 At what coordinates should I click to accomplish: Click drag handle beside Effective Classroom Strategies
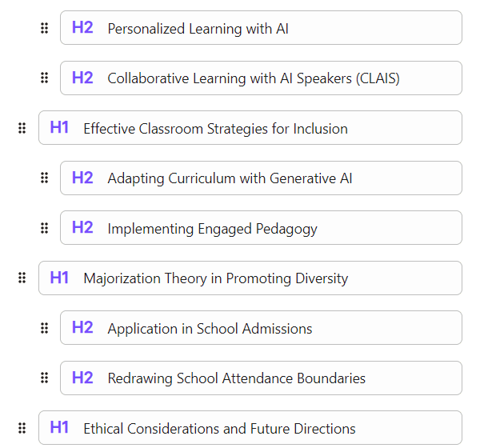click(x=22, y=128)
